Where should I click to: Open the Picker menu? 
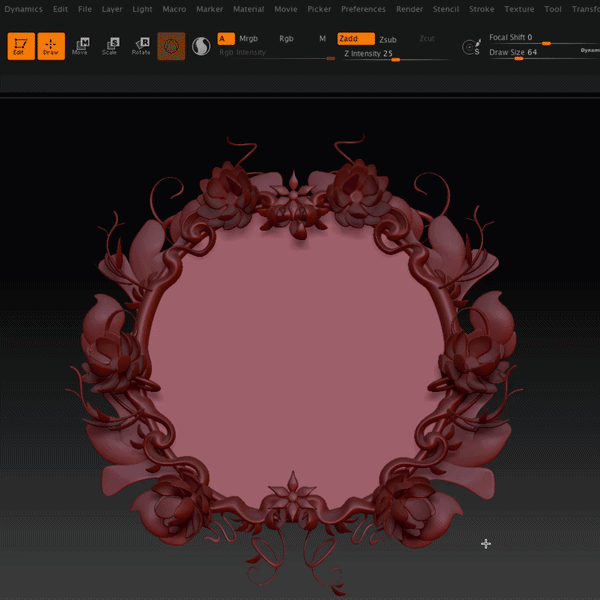click(319, 9)
